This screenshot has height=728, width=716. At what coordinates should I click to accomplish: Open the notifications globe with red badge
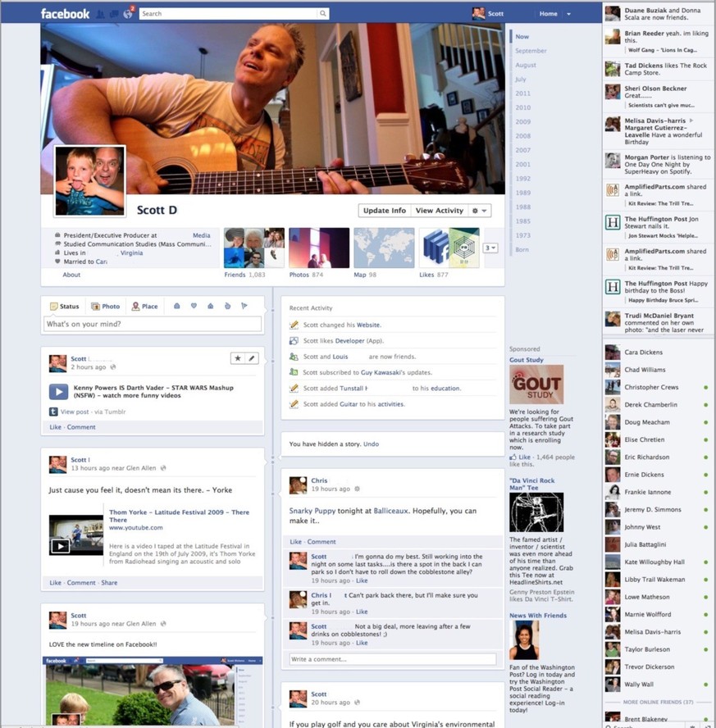point(128,13)
